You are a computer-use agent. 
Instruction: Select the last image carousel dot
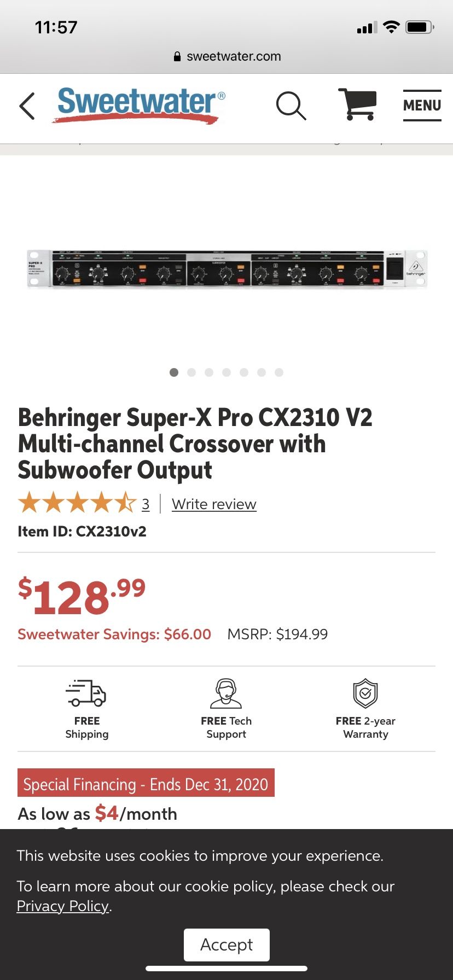pos(279,372)
